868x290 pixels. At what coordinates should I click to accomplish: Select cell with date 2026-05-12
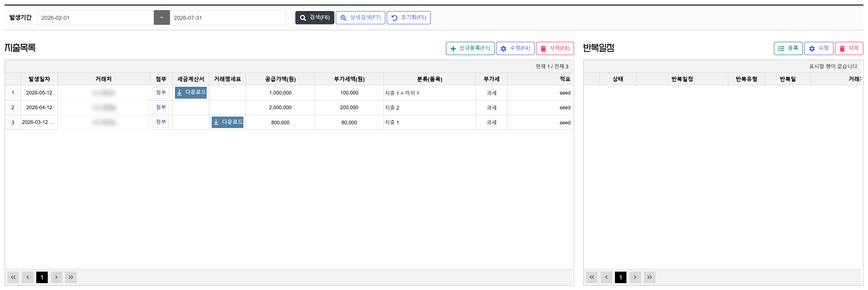tap(39, 93)
